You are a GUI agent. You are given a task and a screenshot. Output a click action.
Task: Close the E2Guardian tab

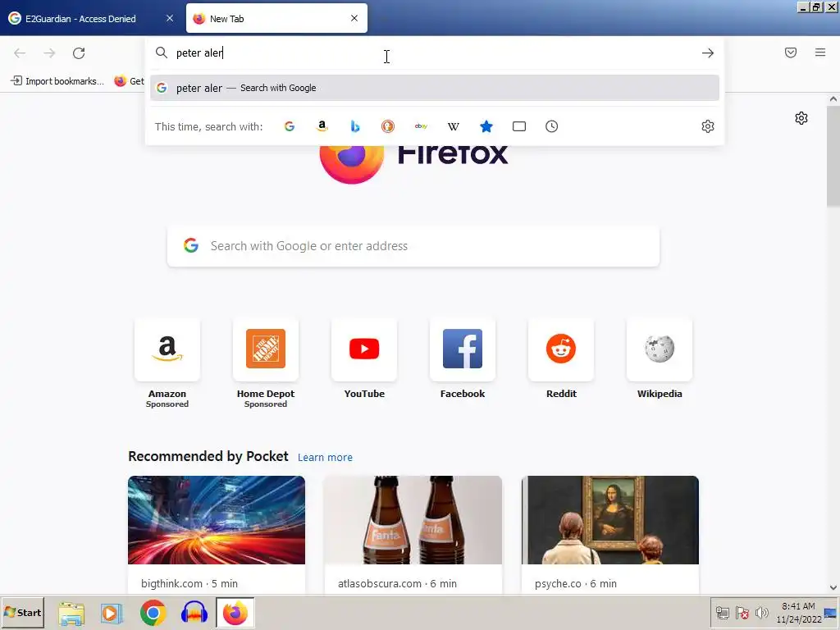point(170,18)
